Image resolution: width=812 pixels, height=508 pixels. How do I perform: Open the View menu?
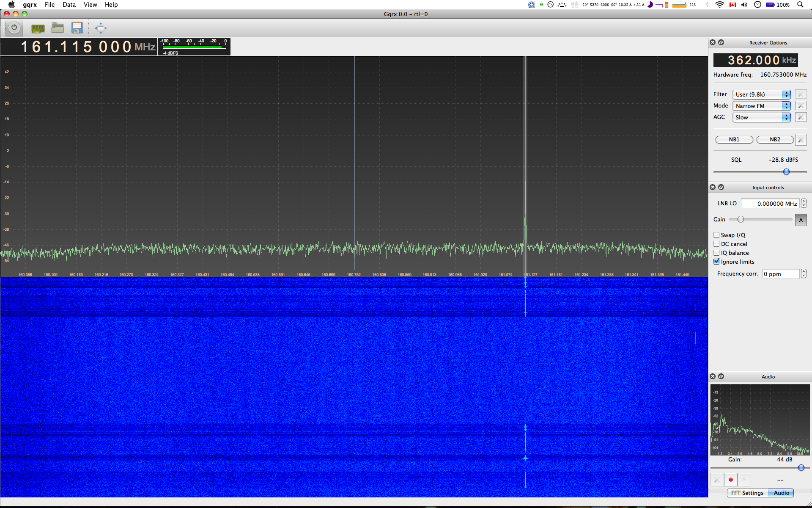pyautogui.click(x=90, y=5)
